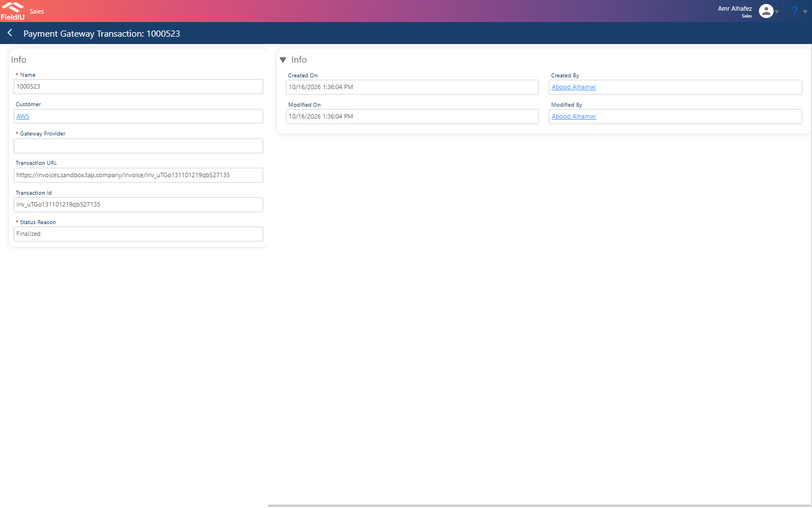Image resolution: width=812 pixels, height=508 pixels.
Task: Click the Transaction URL label
Action: pos(36,163)
